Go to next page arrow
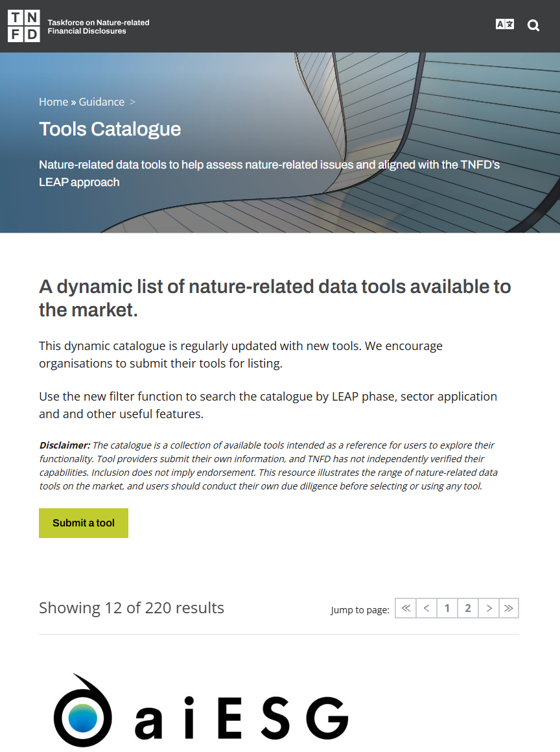 tap(489, 608)
